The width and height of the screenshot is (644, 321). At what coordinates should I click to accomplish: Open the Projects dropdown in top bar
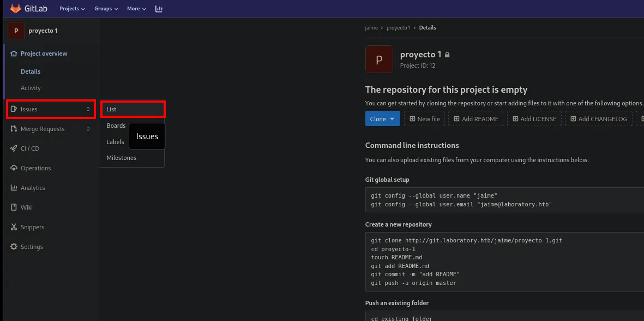click(x=73, y=9)
